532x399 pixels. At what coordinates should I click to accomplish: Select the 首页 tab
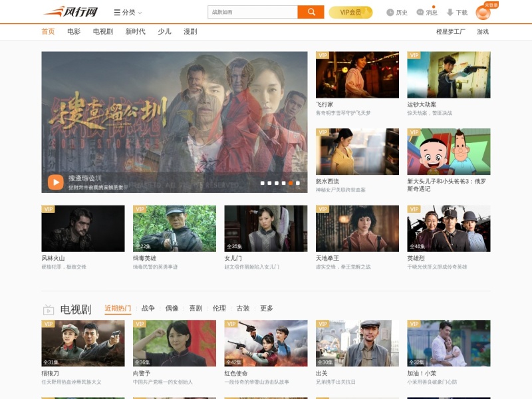[48, 31]
